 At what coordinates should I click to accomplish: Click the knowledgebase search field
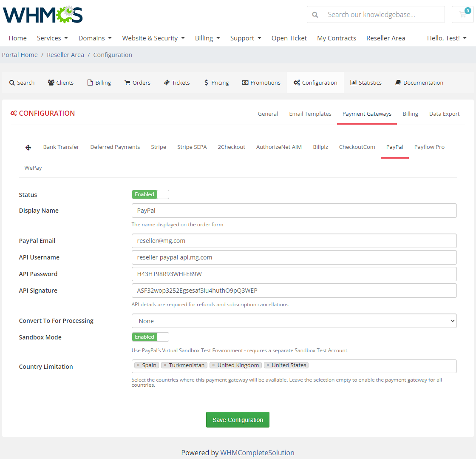(383, 14)
